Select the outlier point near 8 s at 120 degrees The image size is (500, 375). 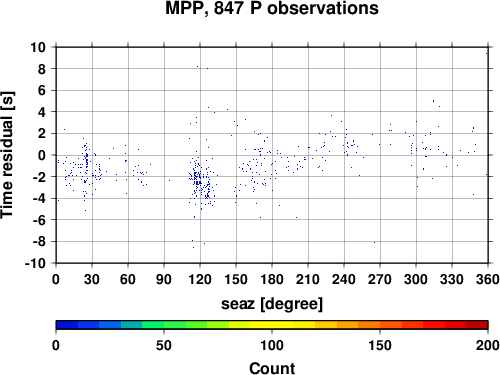[197, 66]
